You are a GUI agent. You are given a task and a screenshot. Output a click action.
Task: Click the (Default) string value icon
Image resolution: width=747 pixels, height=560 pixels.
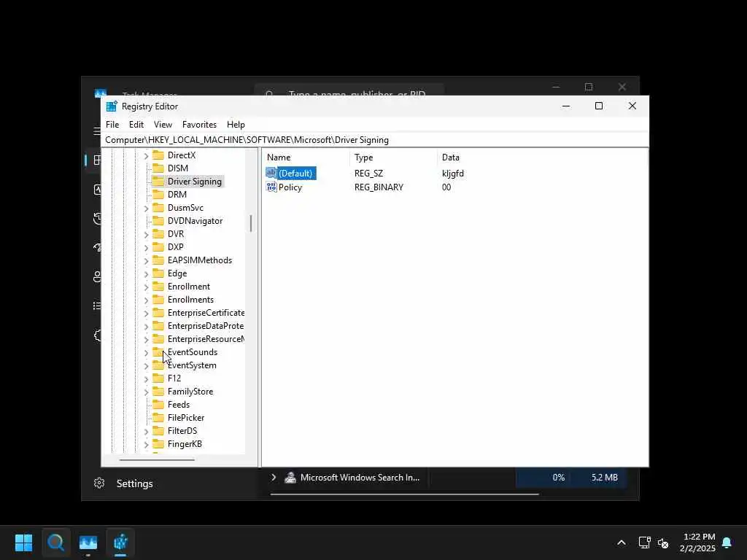(271, 173)
